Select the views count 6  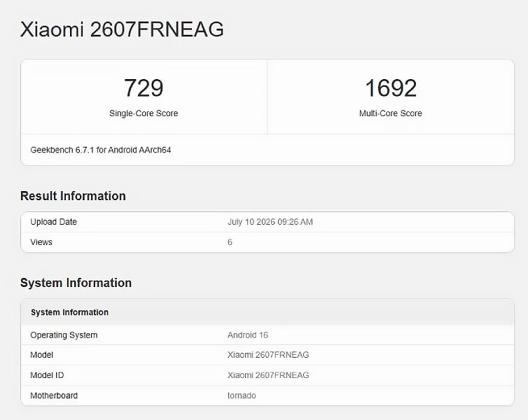tap(230, 242)
